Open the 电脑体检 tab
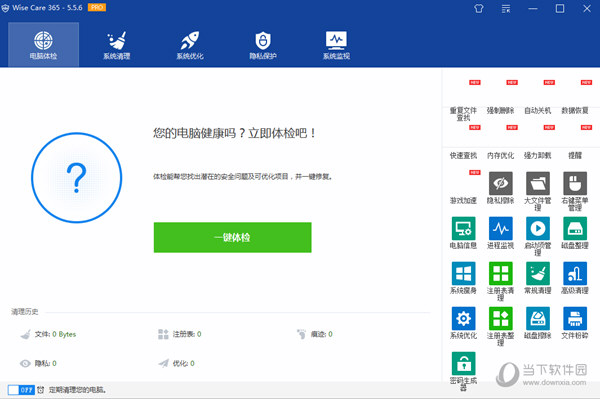 [x=43, y=45]
